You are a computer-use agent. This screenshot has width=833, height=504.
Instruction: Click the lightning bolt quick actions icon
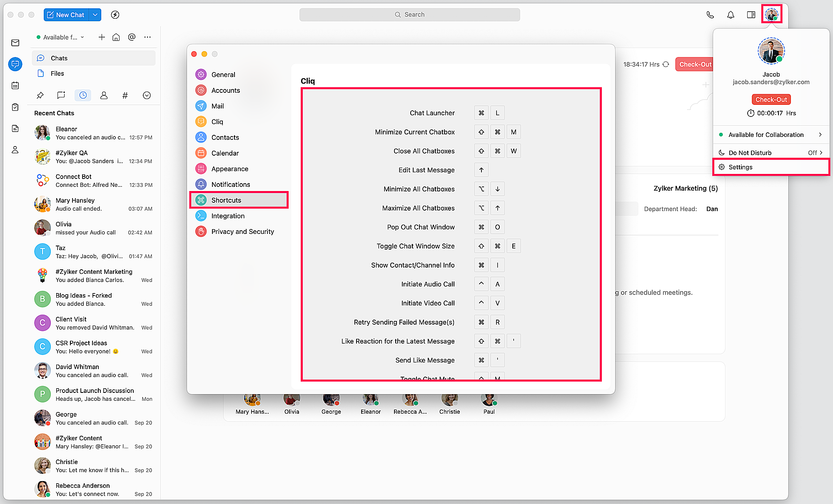tap(115, 15)
